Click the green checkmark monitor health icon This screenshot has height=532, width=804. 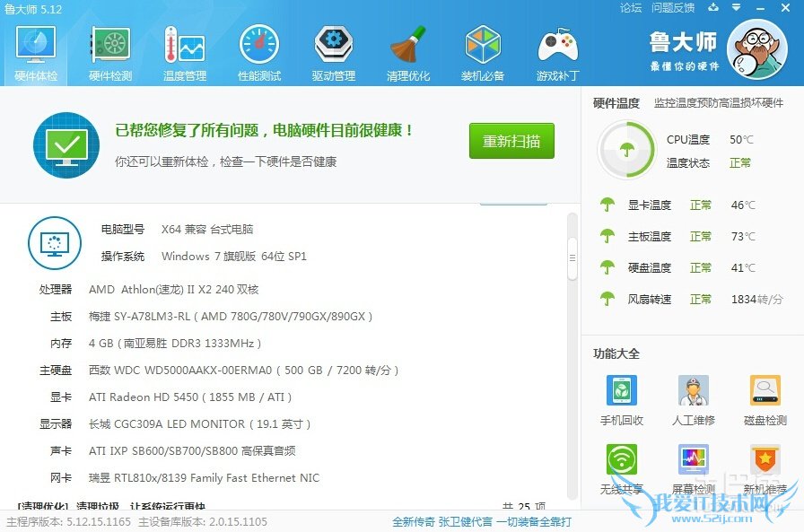[66, 145]
